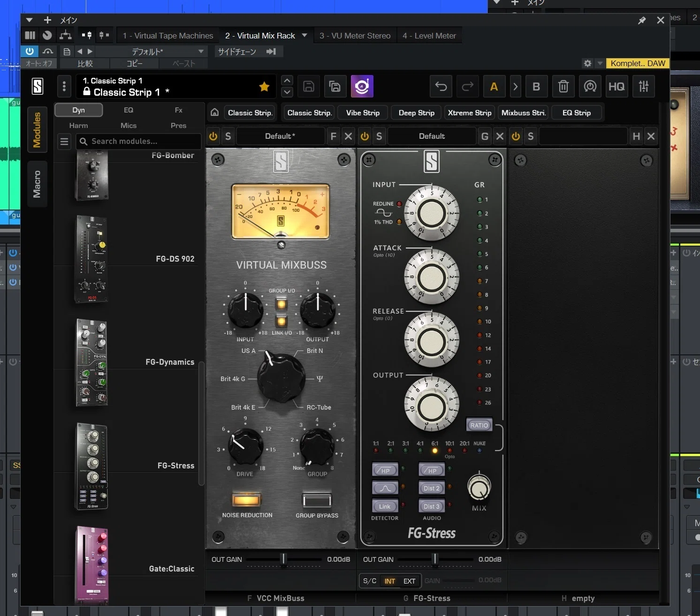Screen dimensions: 700x616
Task: Select EXT sidechain source
Action: [410, 581]
